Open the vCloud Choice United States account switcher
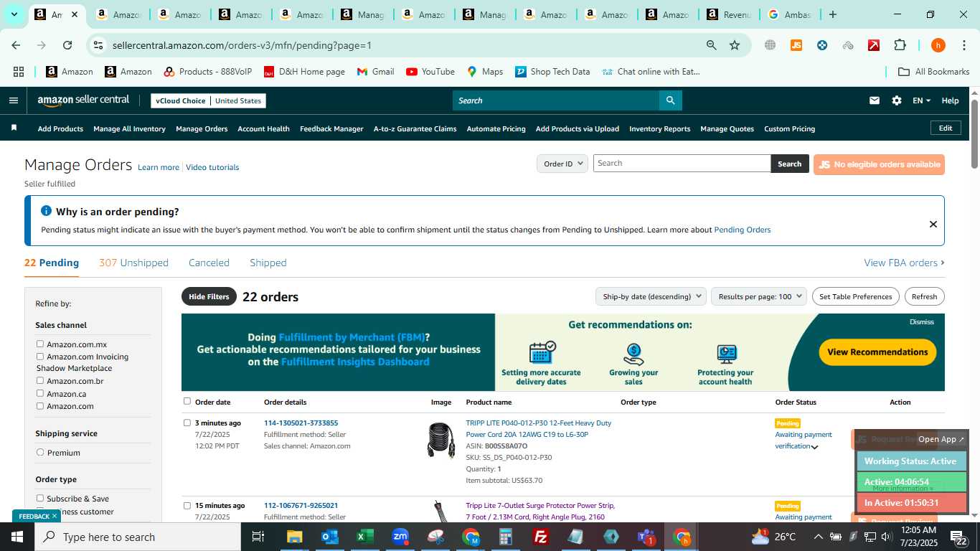The height and width of the screenshot is (551, 980). click(208, 100)
